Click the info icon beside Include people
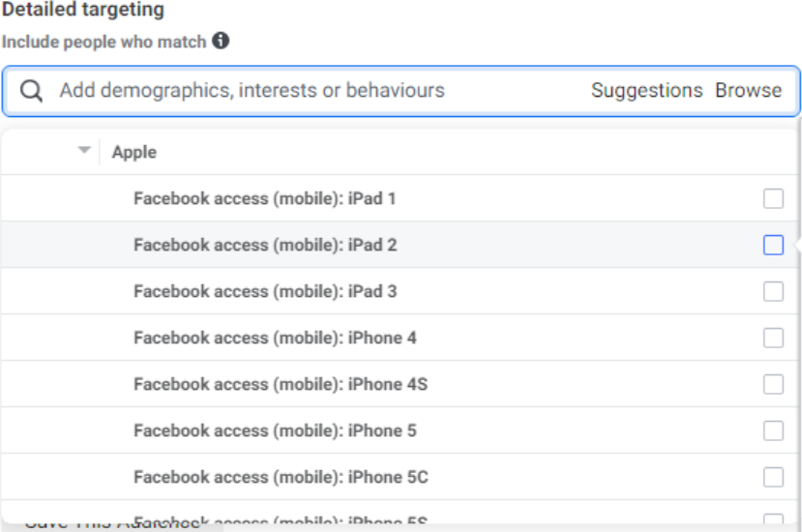 (221, 42)
